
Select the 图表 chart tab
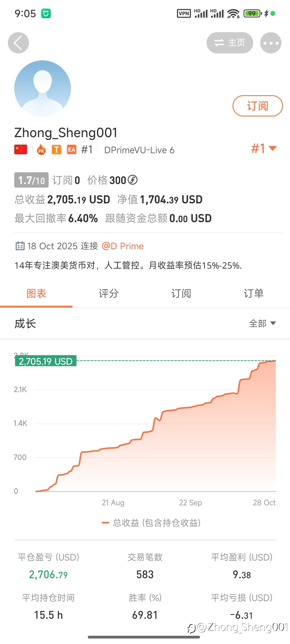pyautogui.click(x=36, y=294)
